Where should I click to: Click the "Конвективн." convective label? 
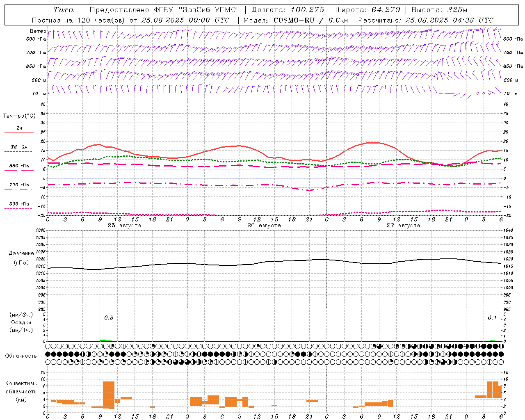pyautogui.click(x=21, y=383)
